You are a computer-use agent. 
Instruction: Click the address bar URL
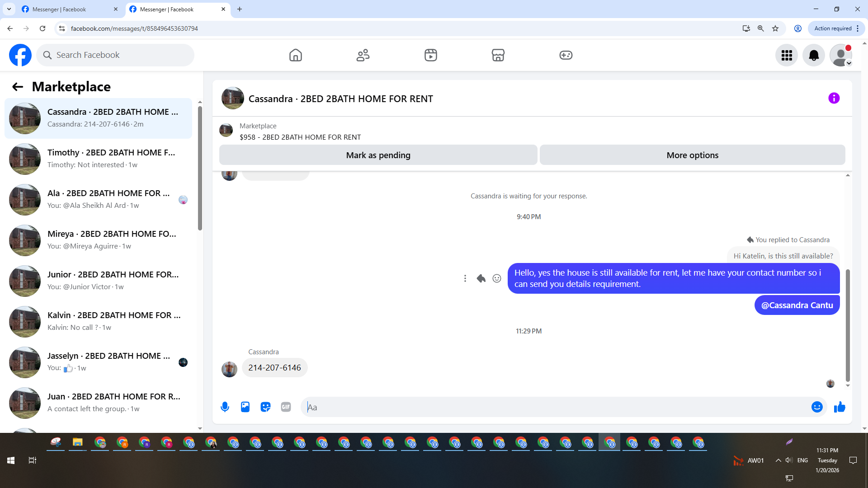point(134,28)
